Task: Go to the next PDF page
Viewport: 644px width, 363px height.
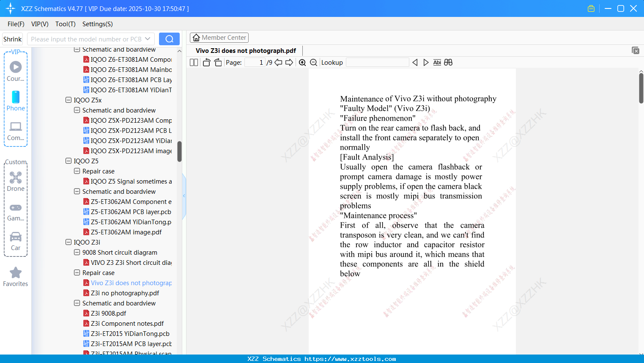Action: [x=289, y=63]
